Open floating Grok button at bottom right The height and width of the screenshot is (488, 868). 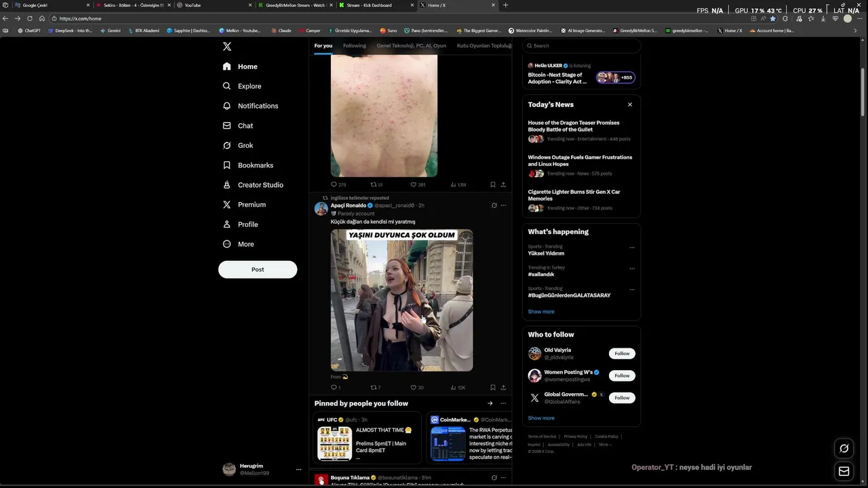point(844,448)
